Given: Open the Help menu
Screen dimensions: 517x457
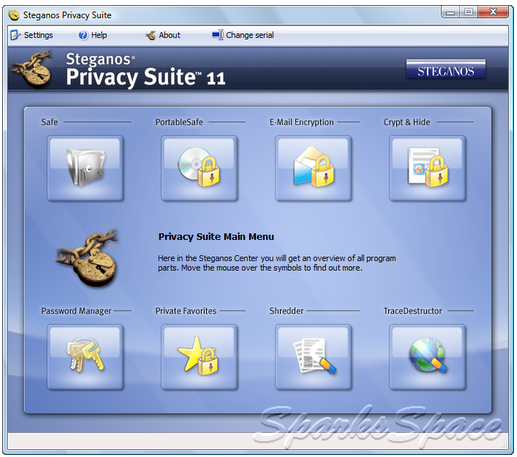Looking at the screenshot, I should pos(93,35).
